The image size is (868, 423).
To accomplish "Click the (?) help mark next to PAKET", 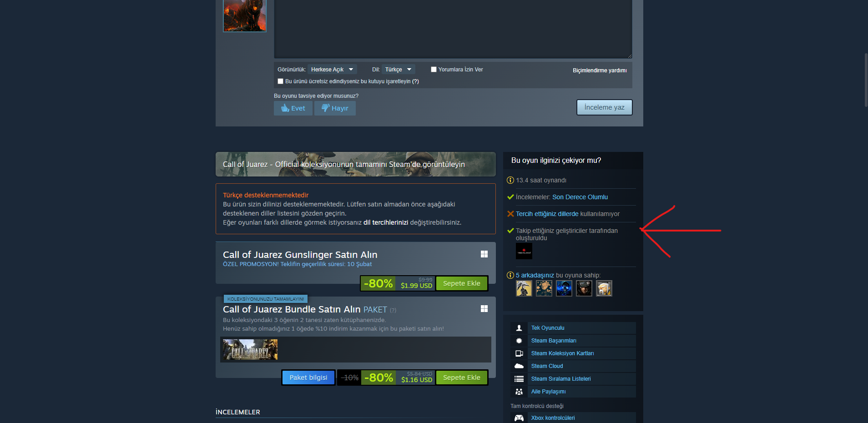I will [393, 310].
